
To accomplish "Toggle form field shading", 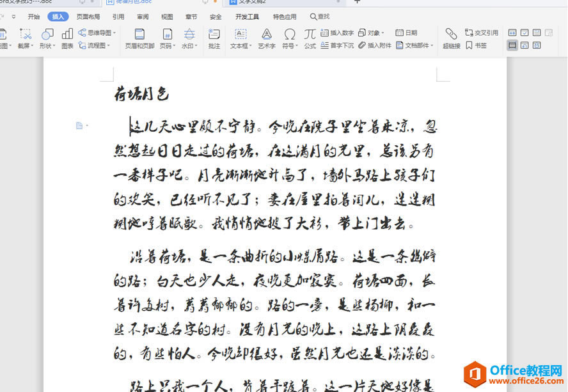I will coord(512,45).
